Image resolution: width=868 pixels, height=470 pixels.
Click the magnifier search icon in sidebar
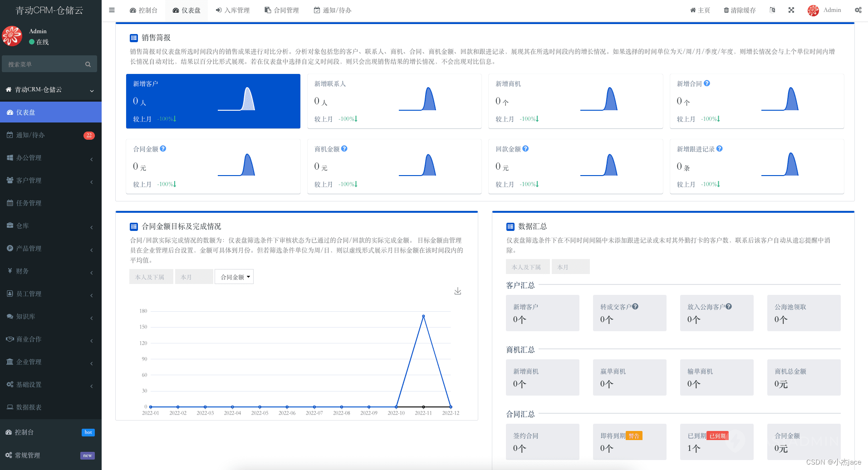click(88, 64)
